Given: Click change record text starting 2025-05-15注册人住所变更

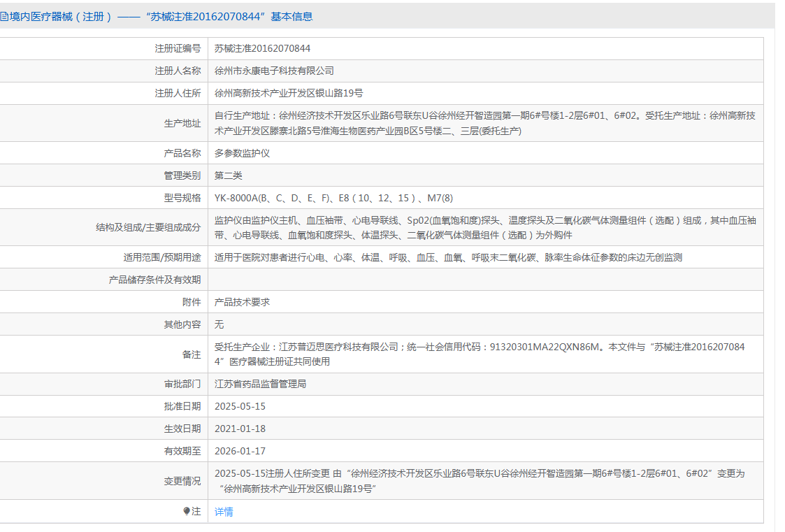Looking at the screenshot, I should pos(480,481).
